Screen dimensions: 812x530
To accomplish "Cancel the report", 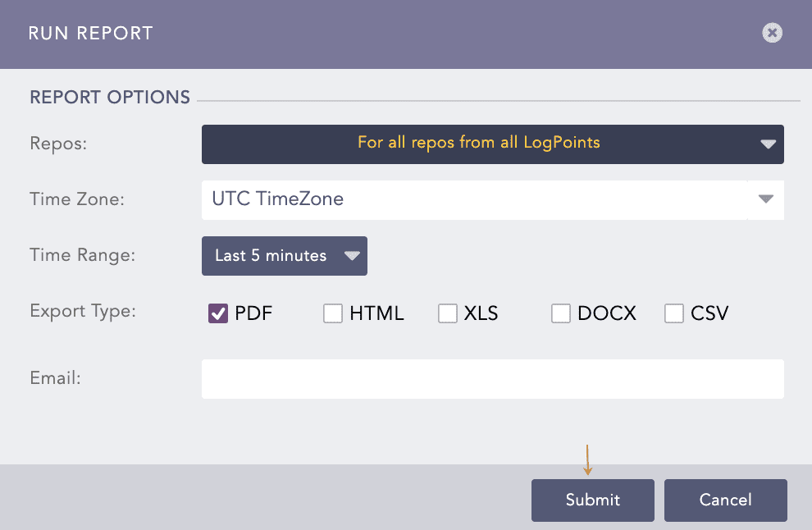I will point(725,500).
